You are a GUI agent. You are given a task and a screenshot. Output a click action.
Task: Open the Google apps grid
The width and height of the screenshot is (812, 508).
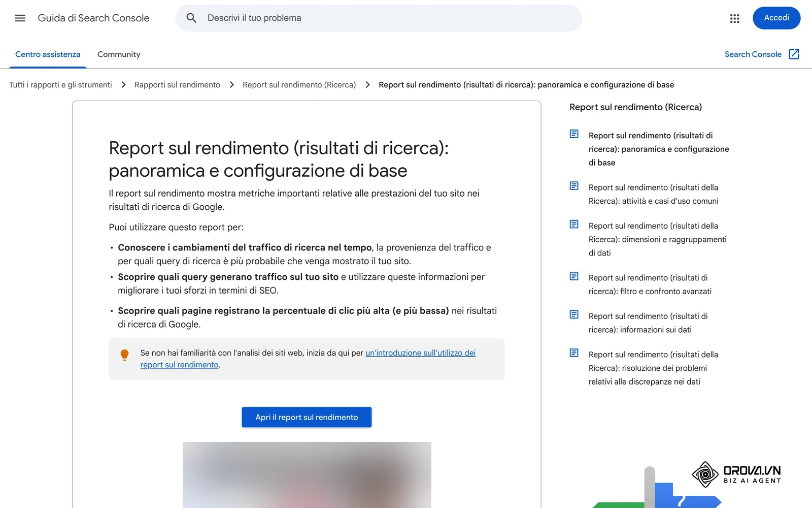734,18
